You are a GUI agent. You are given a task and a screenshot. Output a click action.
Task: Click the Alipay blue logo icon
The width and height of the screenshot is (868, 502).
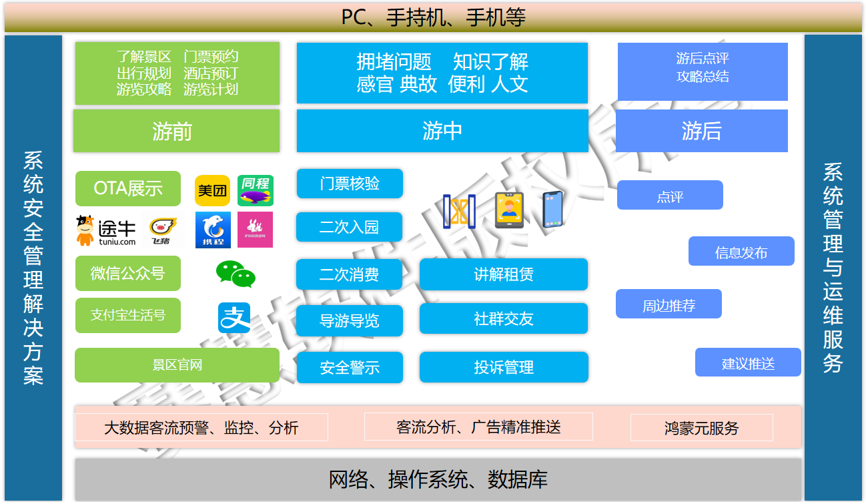pyautogui.click(x=234, y=318)
